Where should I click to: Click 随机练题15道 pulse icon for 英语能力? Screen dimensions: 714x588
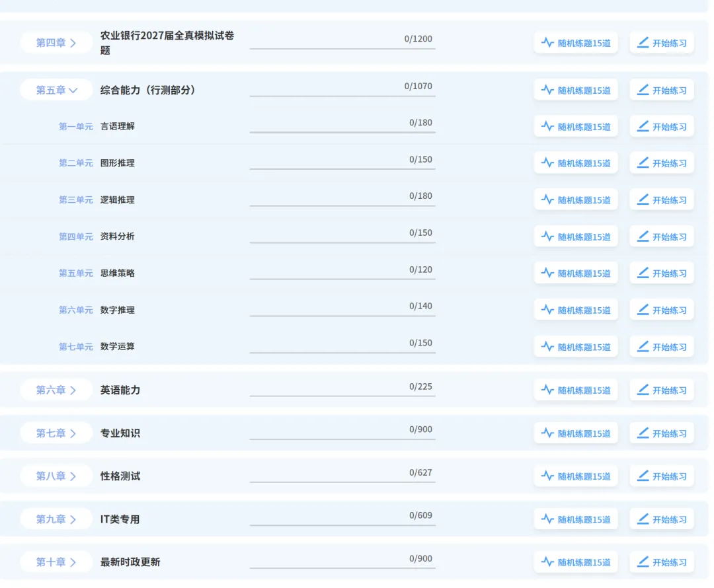[x=547, y=390]
